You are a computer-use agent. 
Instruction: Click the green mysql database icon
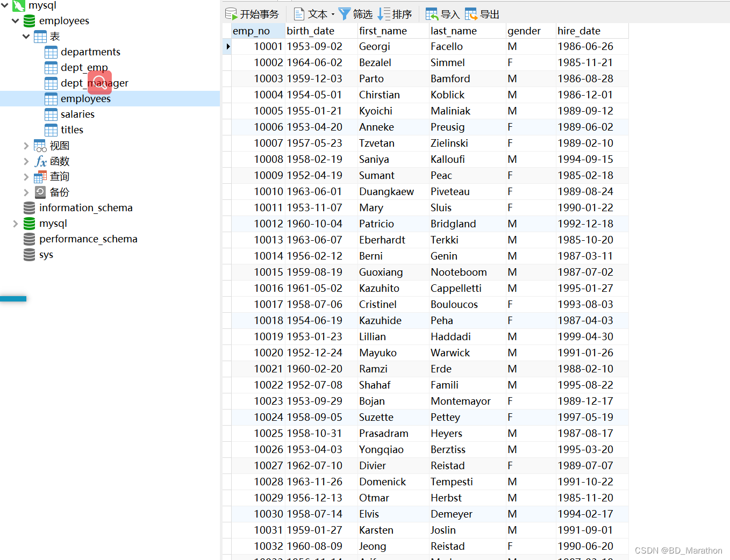(x=30, y=224)
